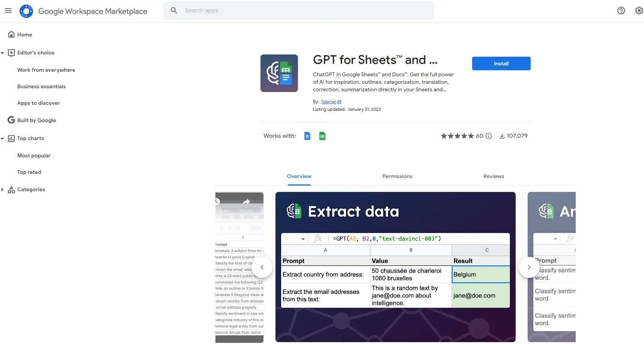Open the settings gear icon
This screenshot has height=344, width=644.
(639, 11)
